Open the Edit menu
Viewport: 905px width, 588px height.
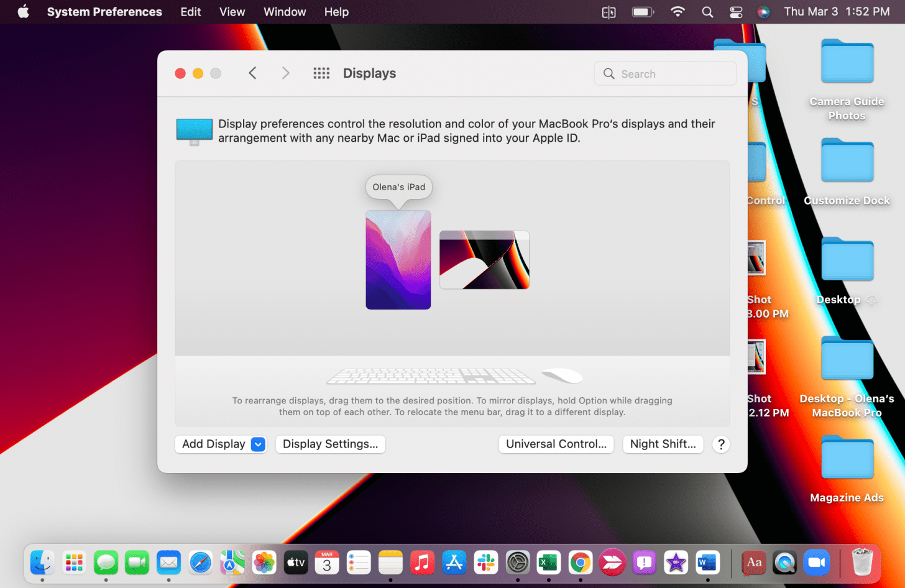(190, 12)
